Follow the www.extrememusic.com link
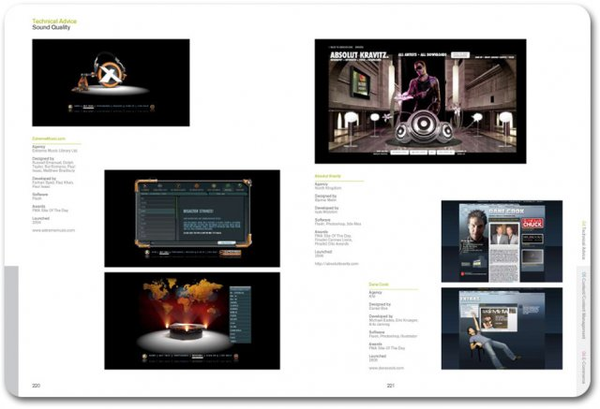600x409 pixels. 54,230
